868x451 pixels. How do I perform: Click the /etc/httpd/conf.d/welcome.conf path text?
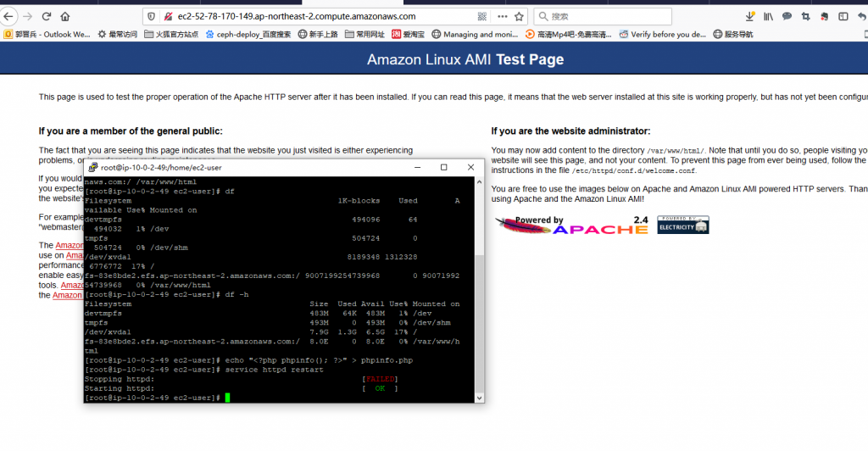pyautogui.click(x=633, y=171)
